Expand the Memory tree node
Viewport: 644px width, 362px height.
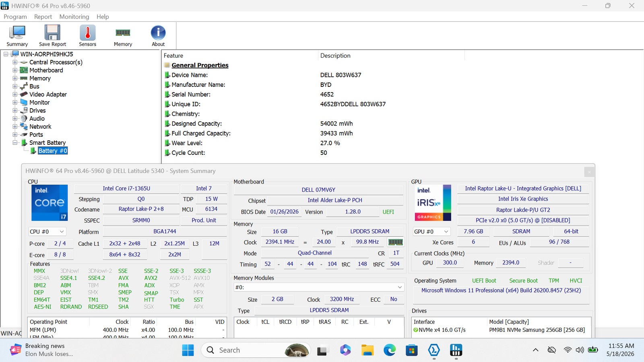tap(15, 78)
